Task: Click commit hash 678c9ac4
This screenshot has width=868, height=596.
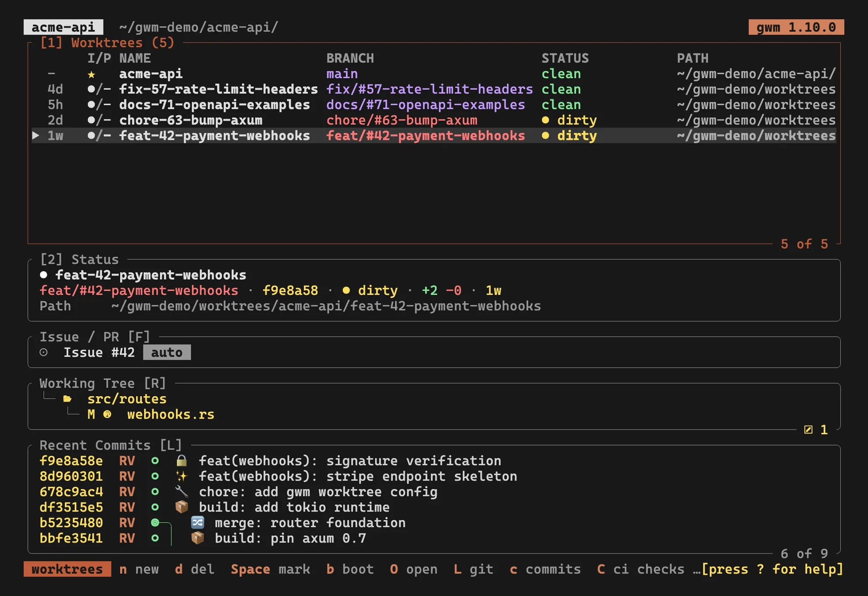Action: (71, 492)
